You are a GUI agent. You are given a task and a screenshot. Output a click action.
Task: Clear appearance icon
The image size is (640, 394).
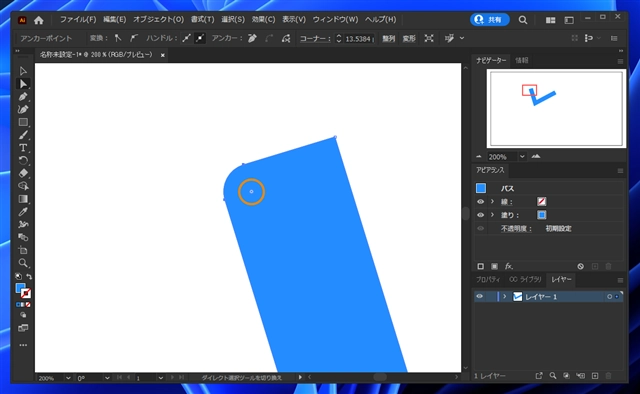coord(580,266)
